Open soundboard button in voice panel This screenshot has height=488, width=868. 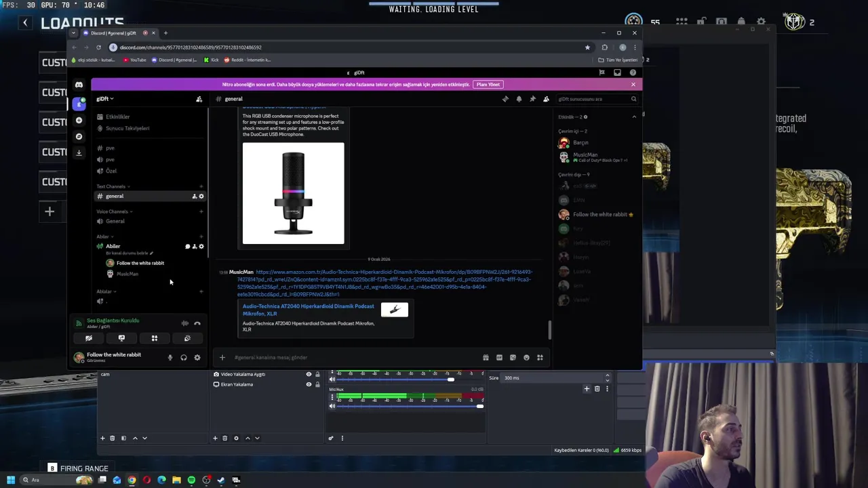click(x=187, y=338)
